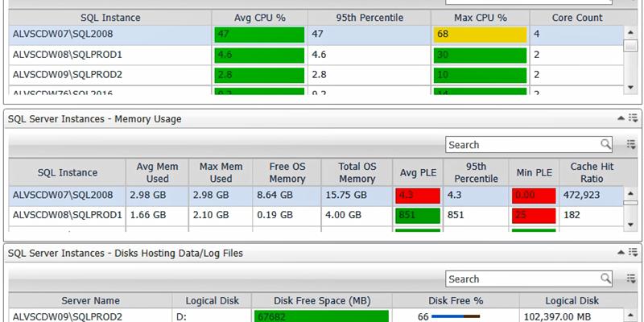644x322 pixels.
Task: Sort by Free OS Memory column
Action: [x=287, y=172]
